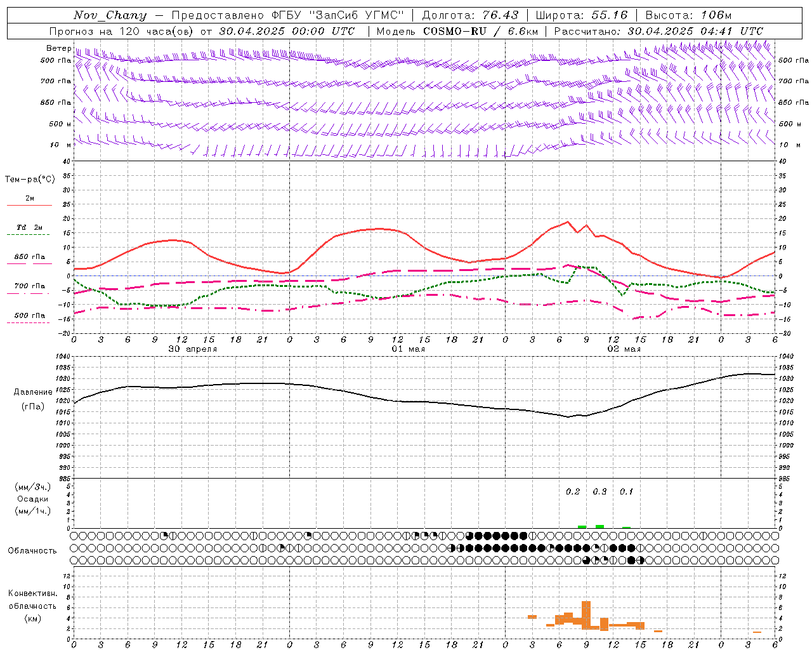812x650 pixels.
Task: Click the altitude text 'Высота: 106м'
Action: coord(689,15)
